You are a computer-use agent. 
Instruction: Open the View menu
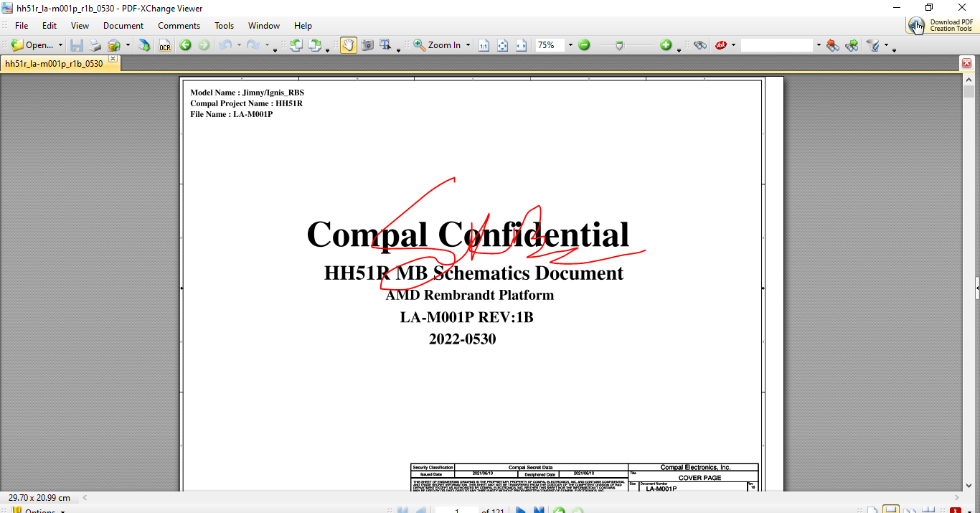(80, 25)
